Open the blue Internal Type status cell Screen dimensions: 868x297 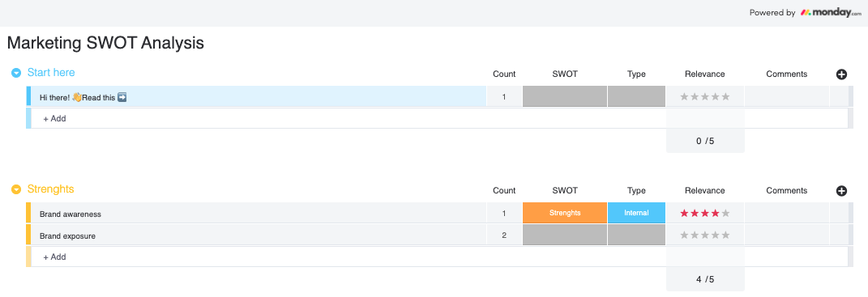[x=636, y=213]
